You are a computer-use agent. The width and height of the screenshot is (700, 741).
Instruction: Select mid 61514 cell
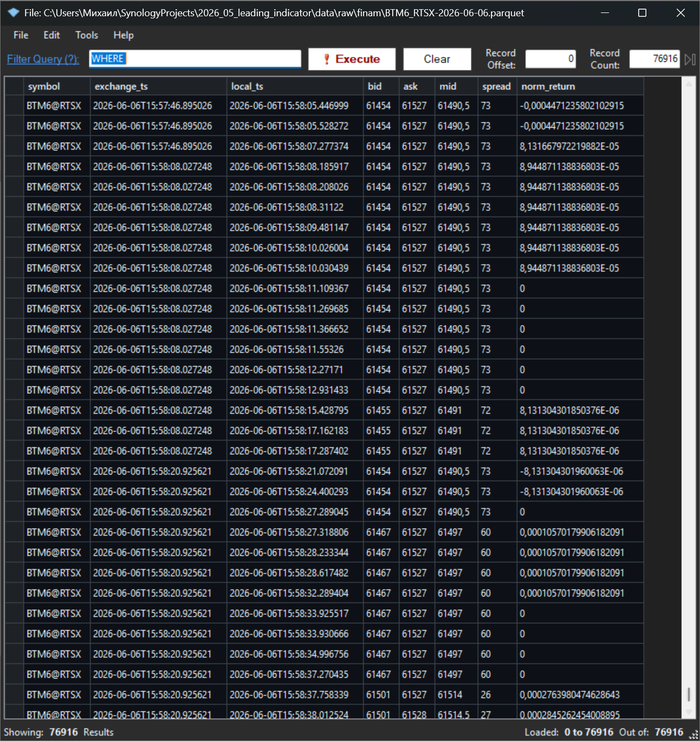[x=456, y=695]
